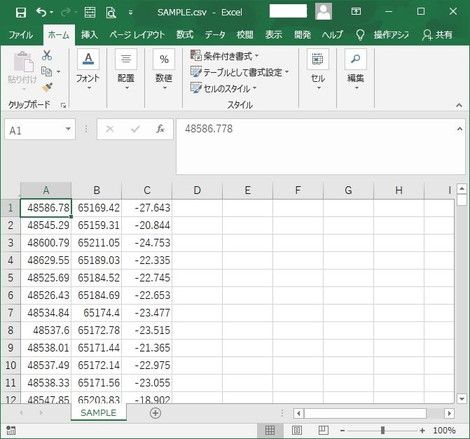Select row 5 header
470x439 pixels.
[x=11, y=278]
